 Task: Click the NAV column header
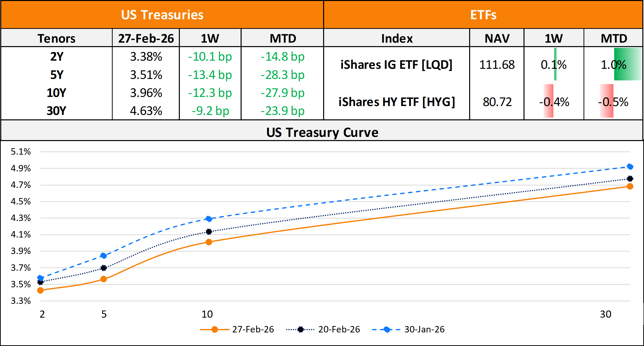497,38
